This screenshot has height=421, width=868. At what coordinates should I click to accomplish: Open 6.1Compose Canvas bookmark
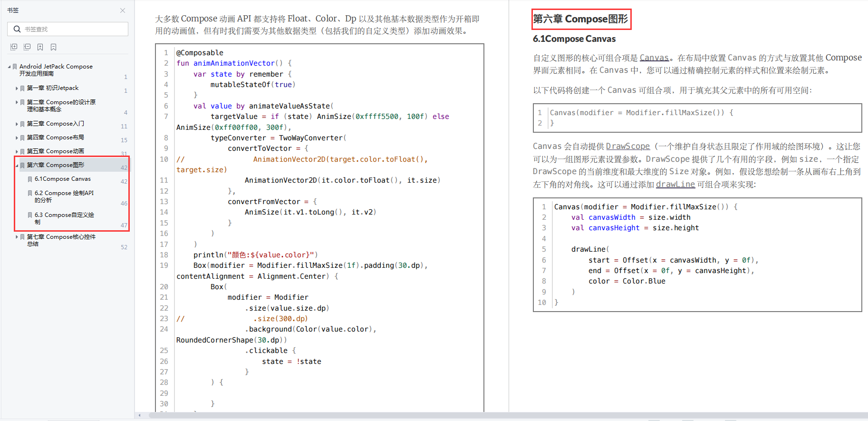coord(63,179)
